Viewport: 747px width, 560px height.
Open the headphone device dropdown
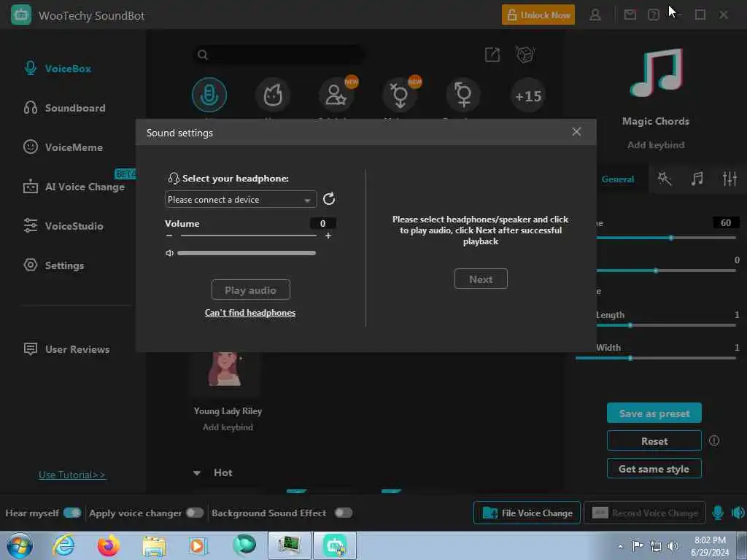(x=241, y=200)
